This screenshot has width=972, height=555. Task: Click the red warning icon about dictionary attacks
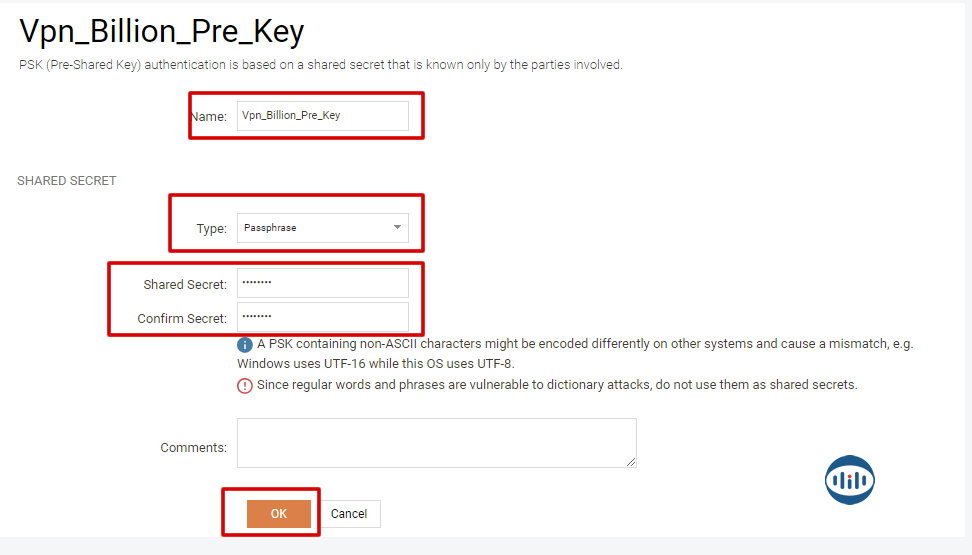[x=245, y=385]
